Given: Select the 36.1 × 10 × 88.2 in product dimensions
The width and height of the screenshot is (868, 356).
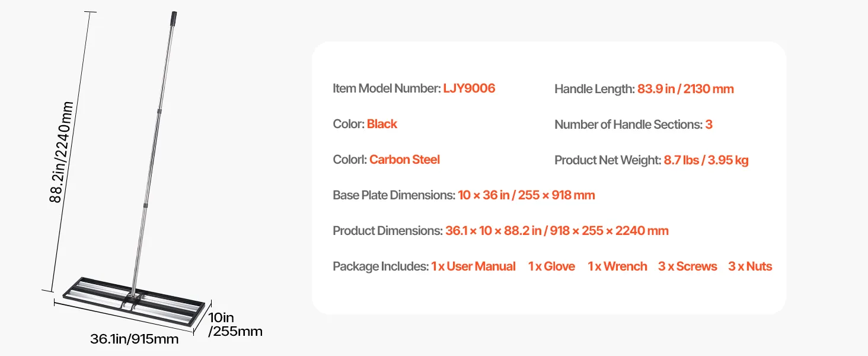Looking at the screenshot, I should coord(557,231).
